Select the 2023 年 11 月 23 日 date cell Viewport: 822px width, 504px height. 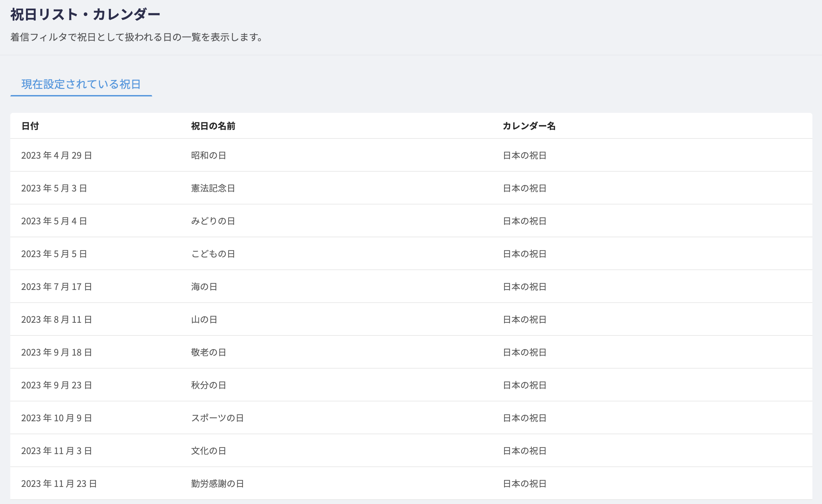59,483
